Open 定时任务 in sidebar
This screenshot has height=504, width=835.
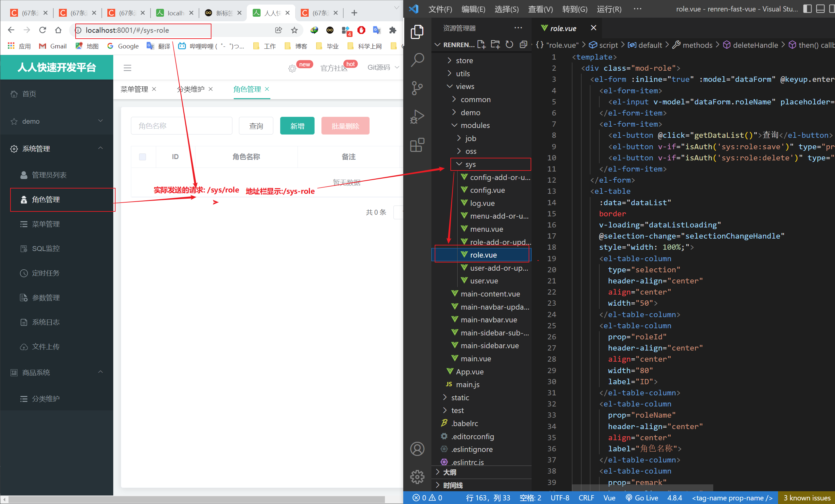[57, 273]
